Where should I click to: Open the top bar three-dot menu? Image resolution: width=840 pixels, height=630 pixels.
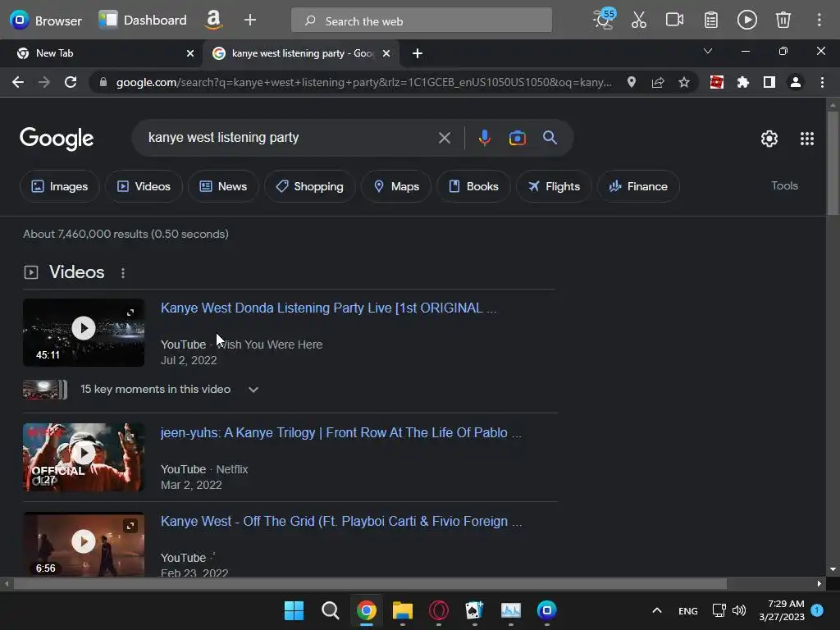coord(819,21)
